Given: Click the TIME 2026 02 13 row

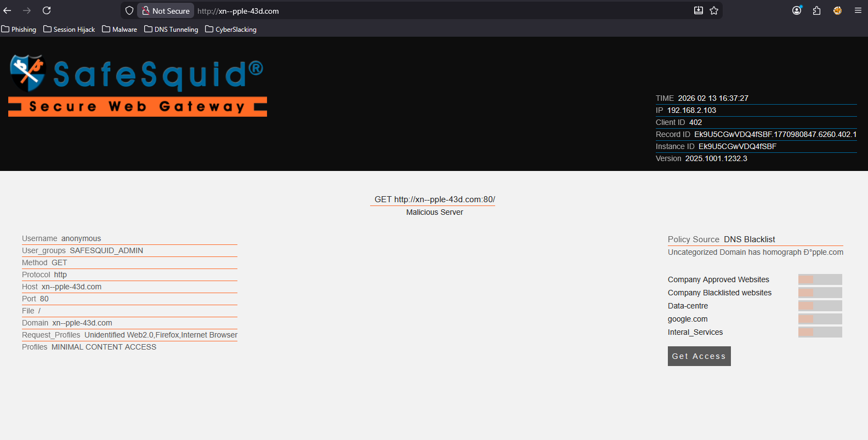Looking at the screenshot, I should coord(756,98).
